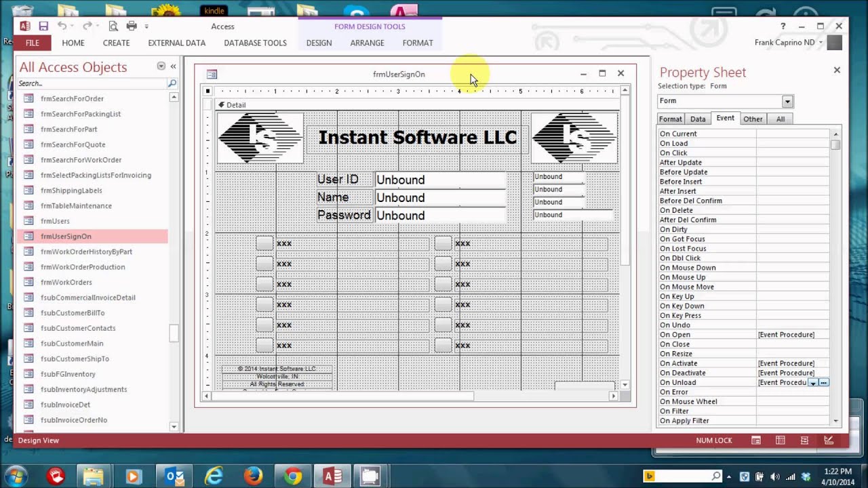This screenshot has width=868, height=488.
Task: Open Print Preview from the quick access toolbar
Action: (113, 26)
